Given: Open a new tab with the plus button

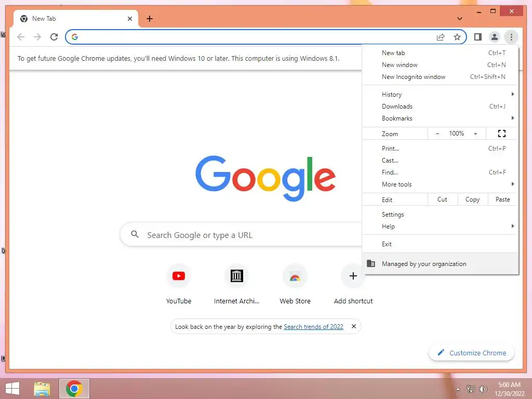Looking at the screenshot, I should click(150, 19).
